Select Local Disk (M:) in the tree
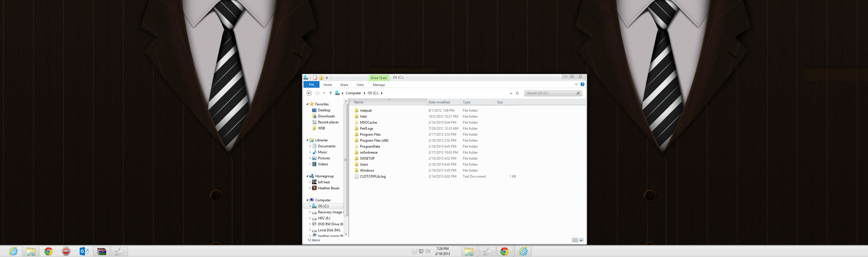 click(329, 230)
